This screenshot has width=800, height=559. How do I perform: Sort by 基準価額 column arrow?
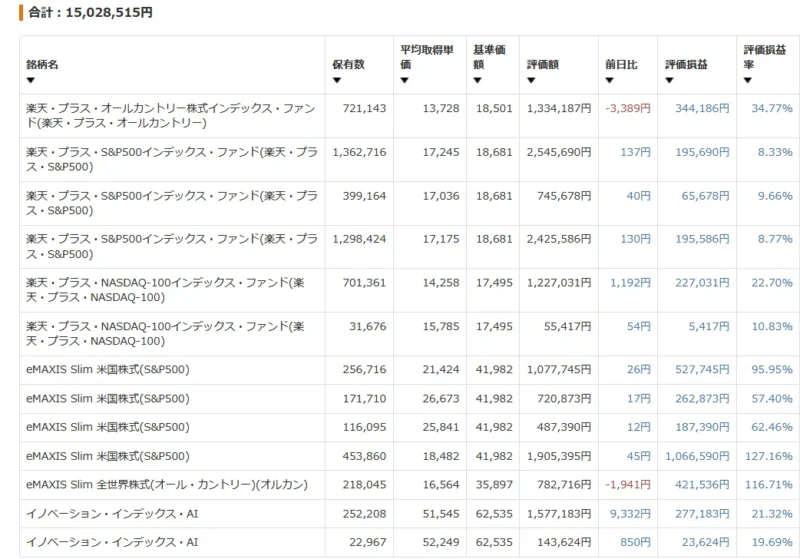tap(478, 80)
